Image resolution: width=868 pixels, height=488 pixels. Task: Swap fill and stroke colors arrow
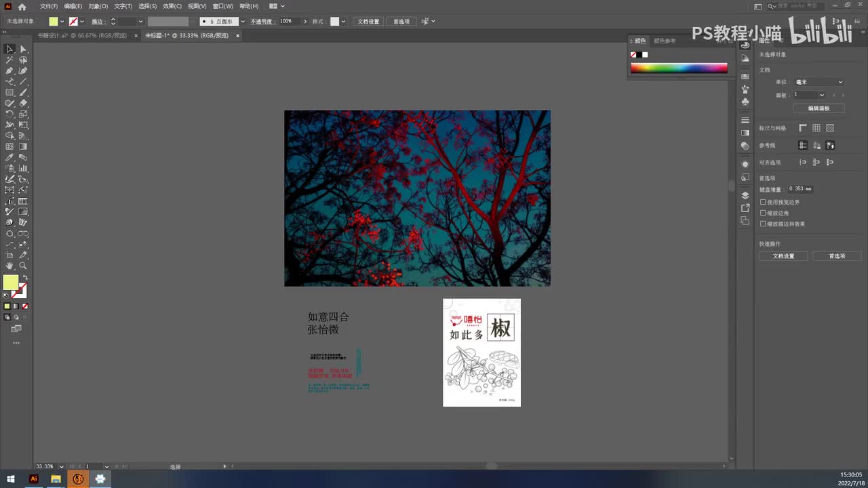[25, 278]
